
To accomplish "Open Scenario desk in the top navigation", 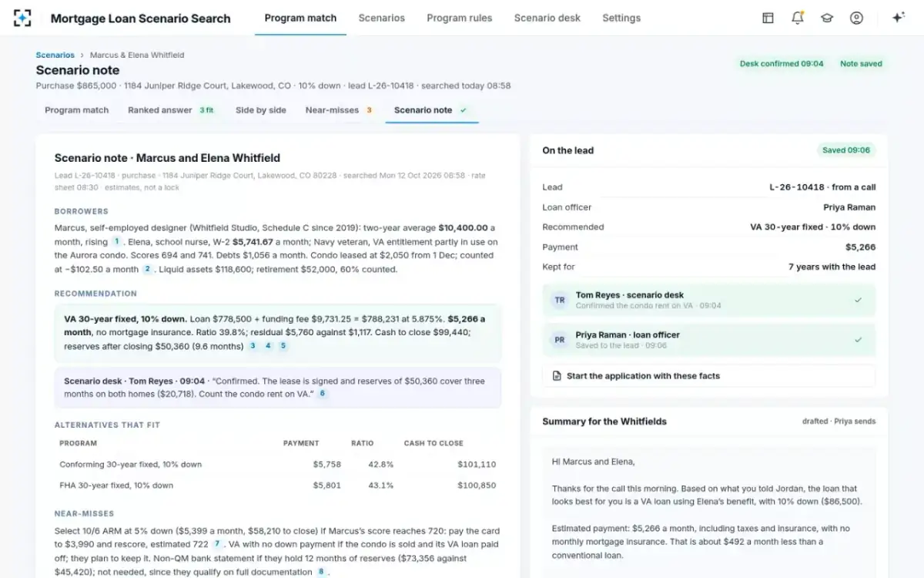I will click(547, 18).
